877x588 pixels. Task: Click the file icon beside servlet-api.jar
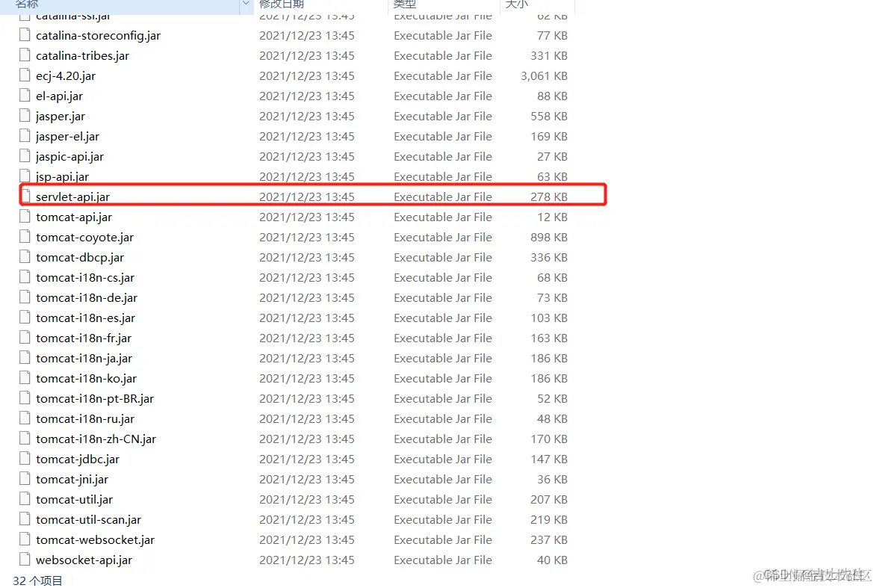tap(25, 196)
